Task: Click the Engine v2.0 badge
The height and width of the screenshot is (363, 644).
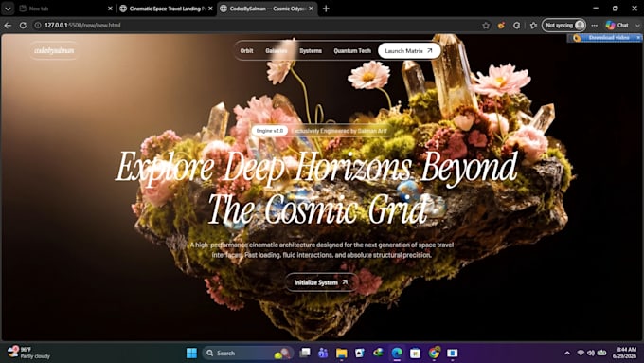Action: point(269,131)
